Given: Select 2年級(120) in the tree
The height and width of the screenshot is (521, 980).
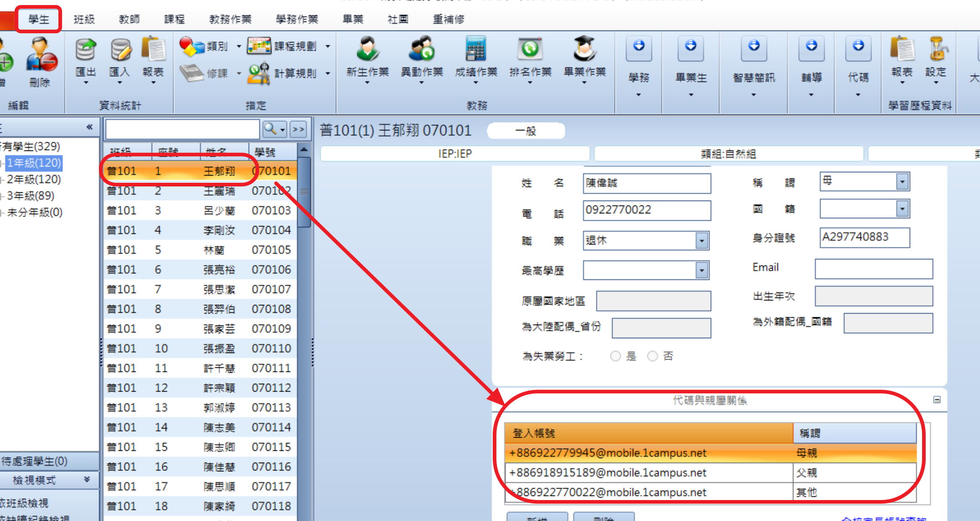Looking at the screenshot, I should point(34,179).
